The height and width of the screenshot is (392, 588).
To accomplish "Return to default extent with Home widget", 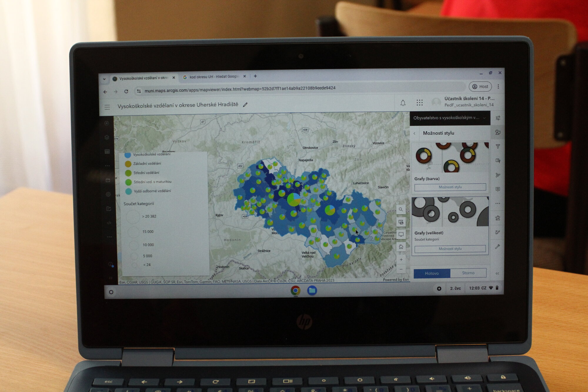I will coord(401,247).
